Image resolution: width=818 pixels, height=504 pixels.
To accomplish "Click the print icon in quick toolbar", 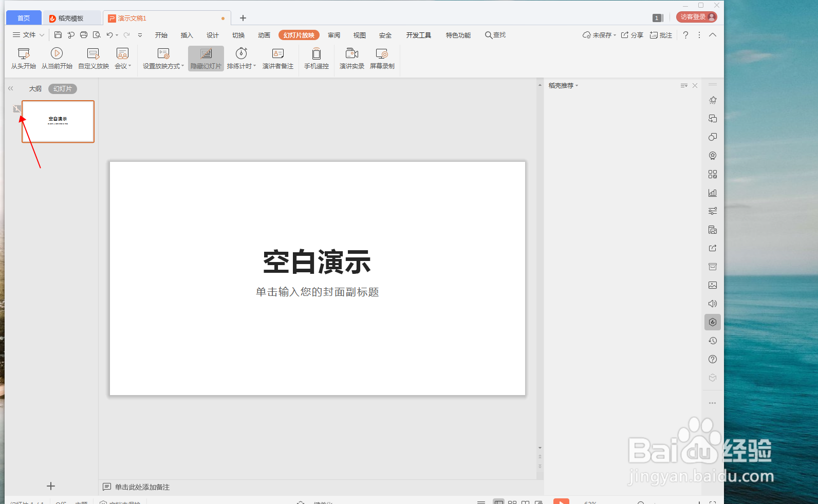I will [84, 35].
